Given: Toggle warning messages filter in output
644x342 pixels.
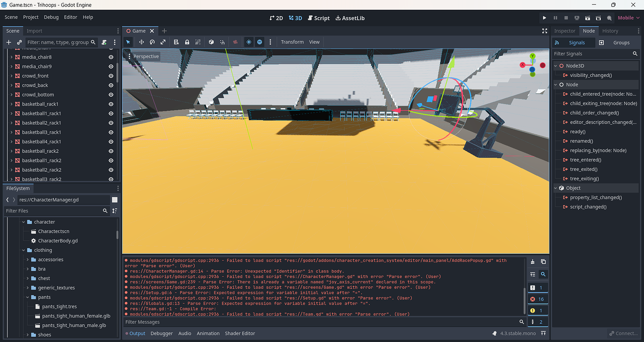Looking at the screenshot, I should 538,311.
